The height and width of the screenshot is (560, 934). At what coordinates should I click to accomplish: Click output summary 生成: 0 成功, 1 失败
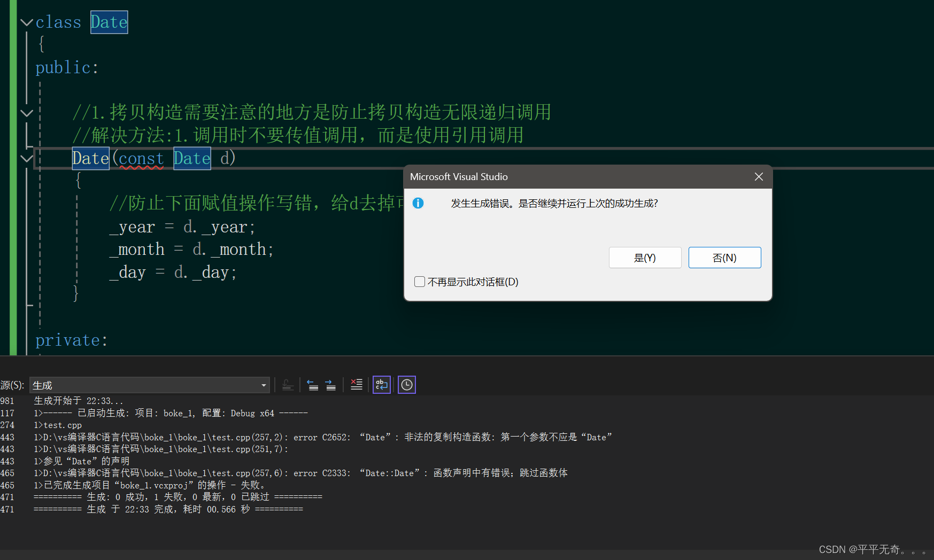[x=178, y=497]
